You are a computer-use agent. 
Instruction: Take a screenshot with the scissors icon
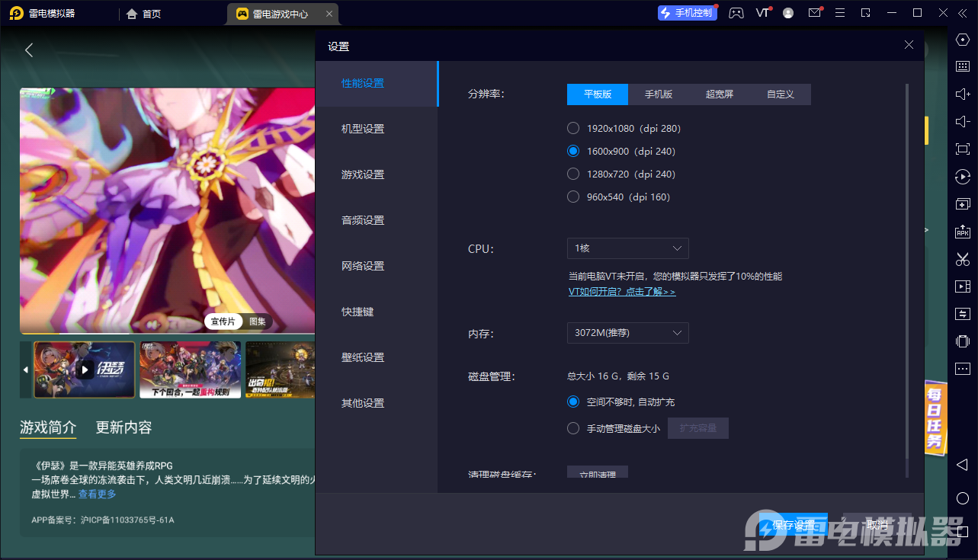pyautogui.click(x=963, y=259)
